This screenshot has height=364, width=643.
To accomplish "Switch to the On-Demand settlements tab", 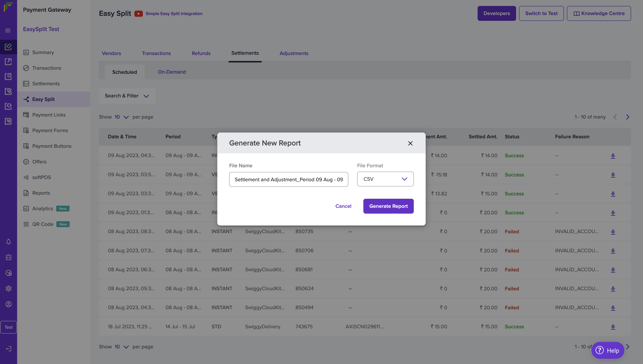I will pyautogui.click(x=172, y=72).
